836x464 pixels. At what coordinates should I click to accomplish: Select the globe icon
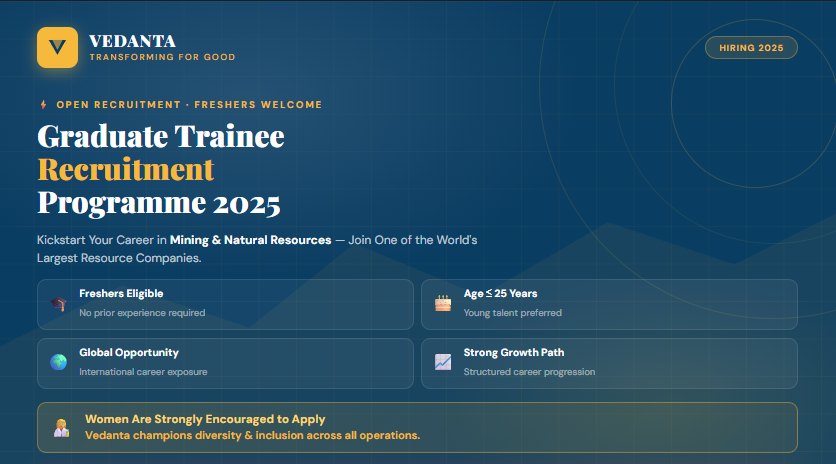click(x=59, y=362)
